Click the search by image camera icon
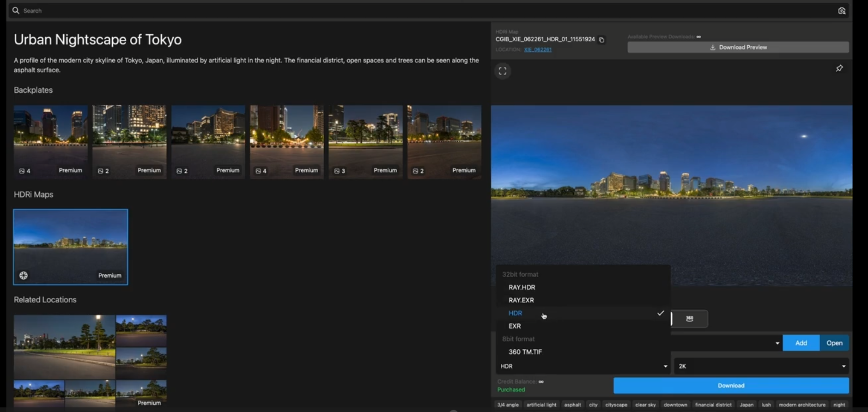Screen dimensions: 868x412 [842, 11]
